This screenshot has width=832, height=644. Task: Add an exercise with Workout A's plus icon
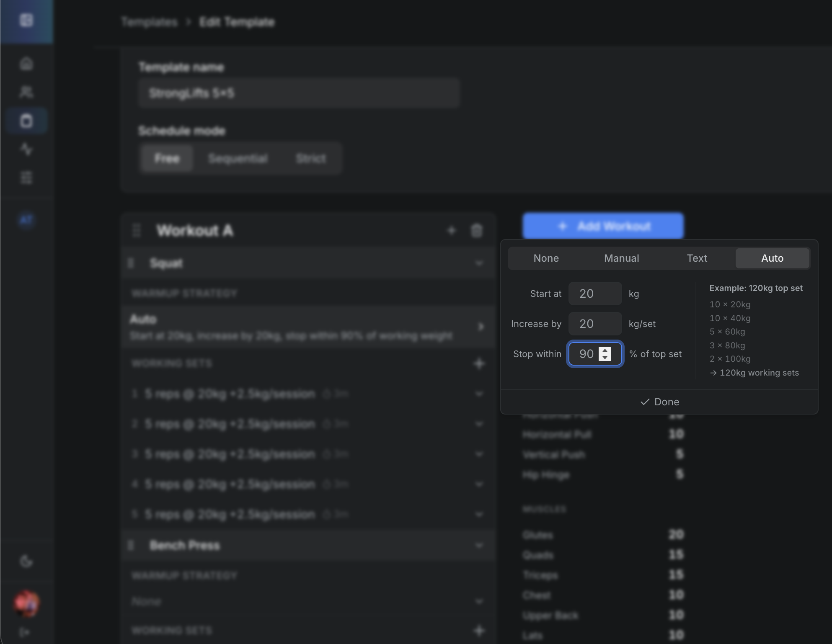(452, 230)
